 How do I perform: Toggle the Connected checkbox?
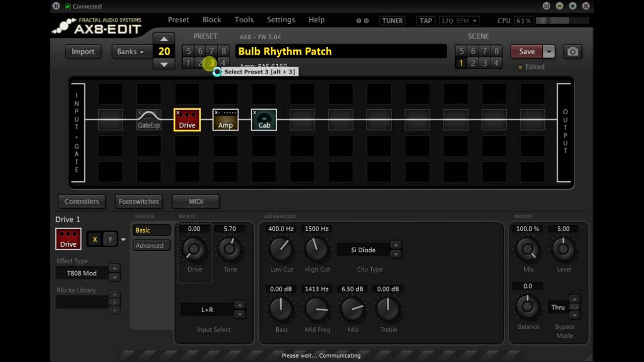pyautogui.click(x=68, y=6)
